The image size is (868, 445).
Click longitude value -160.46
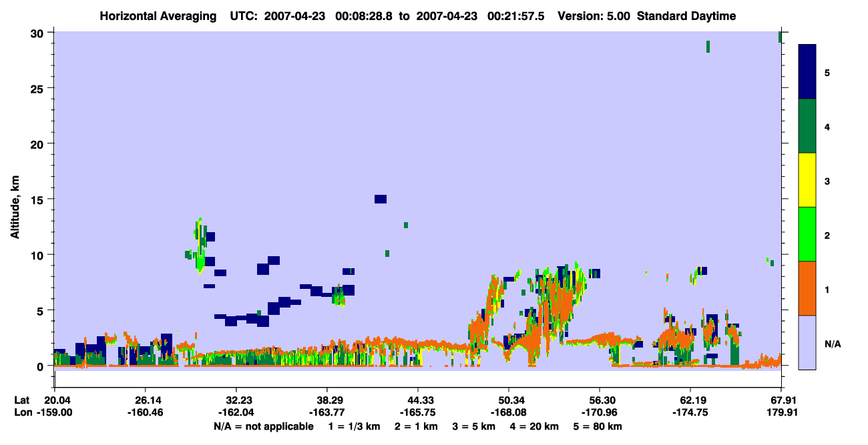click(x=146, y=413)
